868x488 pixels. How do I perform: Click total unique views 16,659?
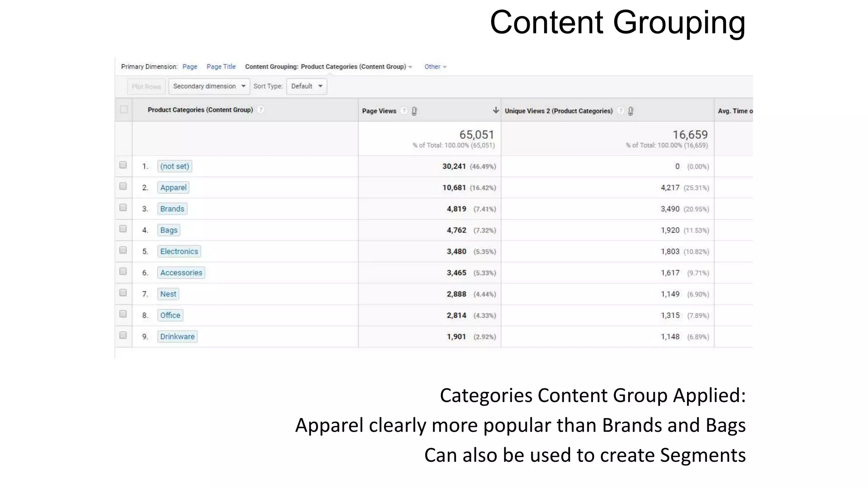point(690,135)
